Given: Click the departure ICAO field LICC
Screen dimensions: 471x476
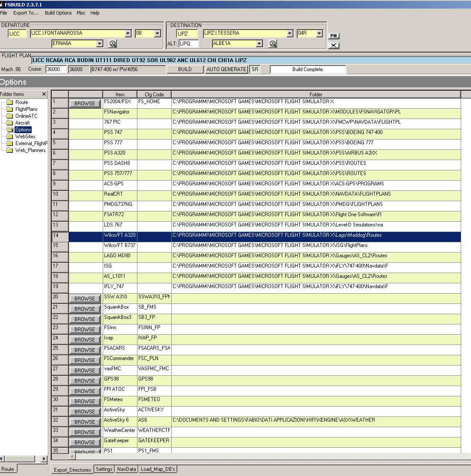Looking at the screenshot, I should 17,34.
